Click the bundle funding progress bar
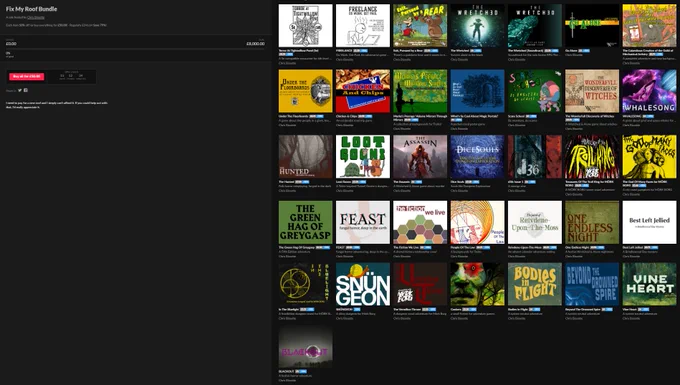 point(135,48)
